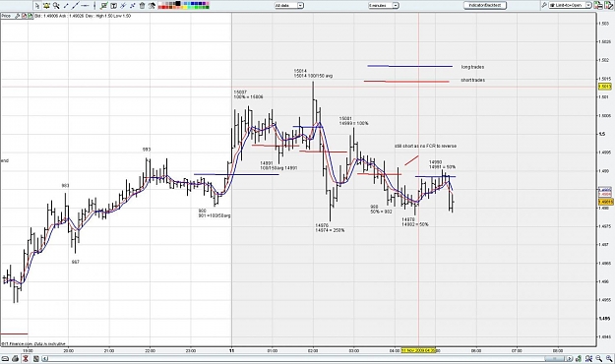Click the '981 =100/50avg' annotation
Viewport: 615px width, 364px height.
(215, 215)
